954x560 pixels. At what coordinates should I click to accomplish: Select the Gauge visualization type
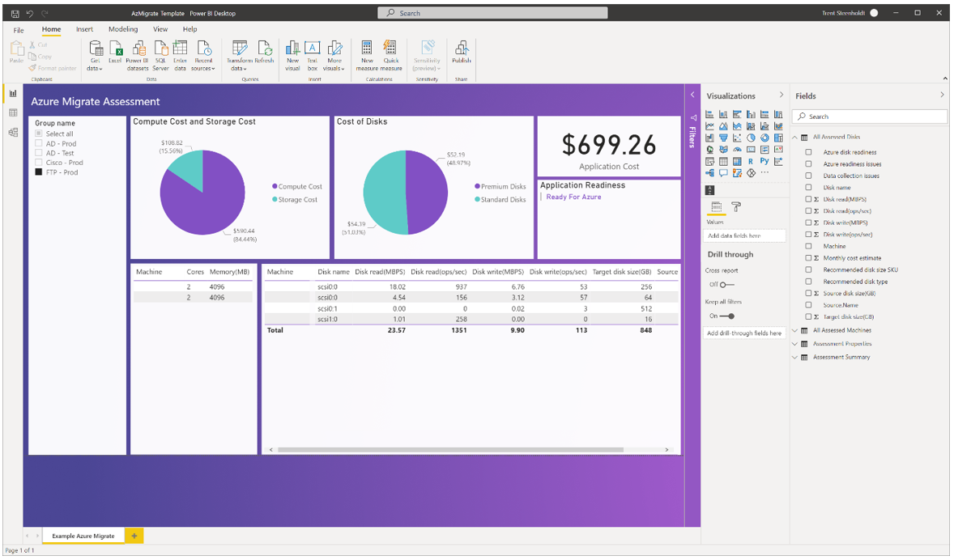[737, 150]
